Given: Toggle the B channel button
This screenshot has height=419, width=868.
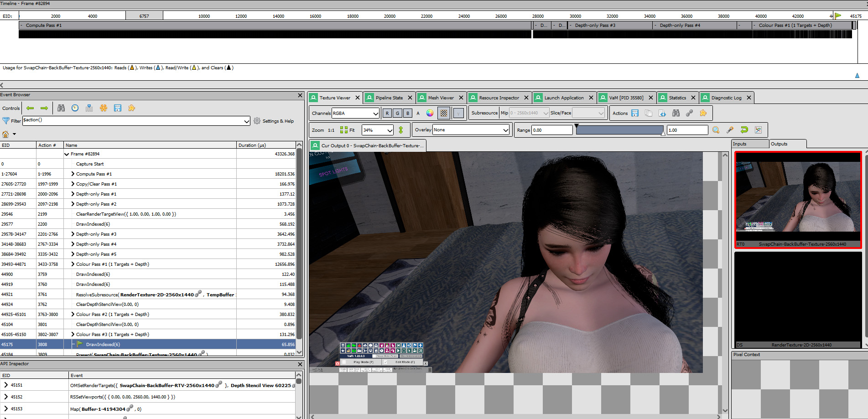Looking at the screenshot, I should tap(408, 113).
